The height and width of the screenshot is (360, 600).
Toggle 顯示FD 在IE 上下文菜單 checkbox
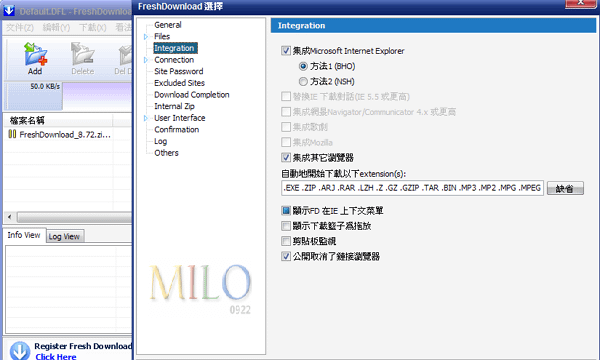pyautogui.click(x=286, y=210)
